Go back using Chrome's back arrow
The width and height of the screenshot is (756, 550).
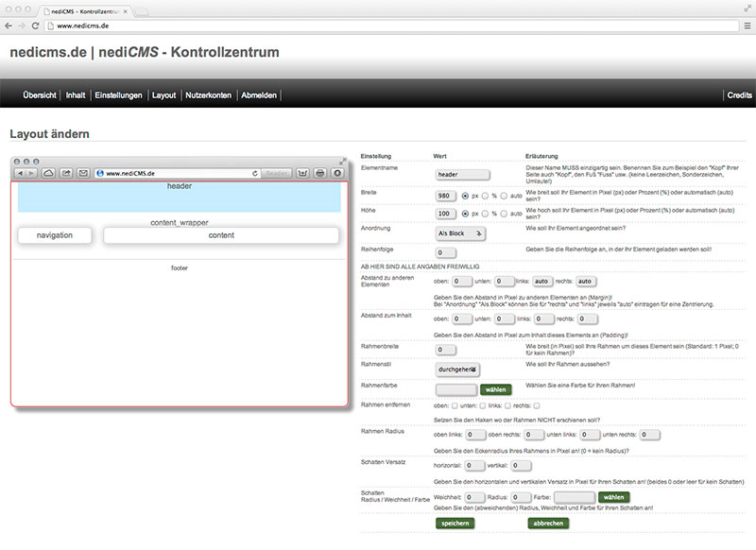pos(9,26)
